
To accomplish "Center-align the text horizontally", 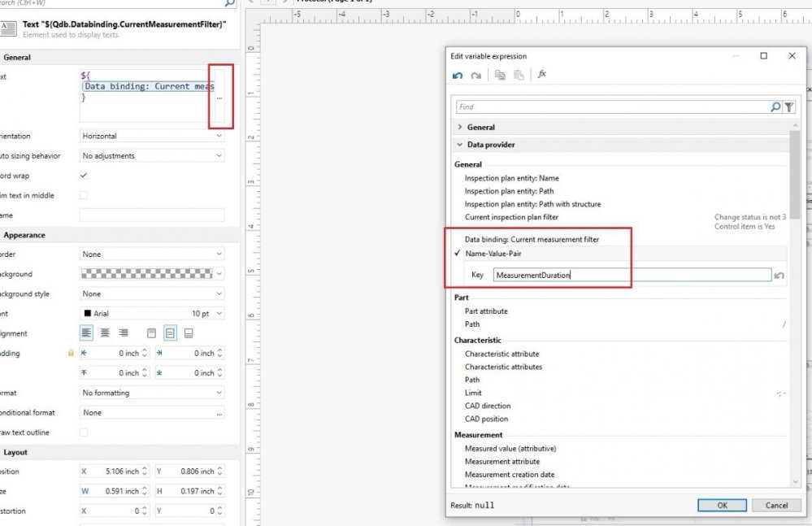I will click(x=105, y=333).
